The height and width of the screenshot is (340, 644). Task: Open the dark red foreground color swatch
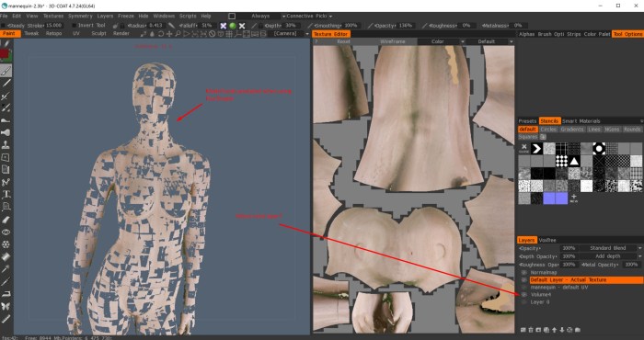pyautogui.click(x=5, y=53)
